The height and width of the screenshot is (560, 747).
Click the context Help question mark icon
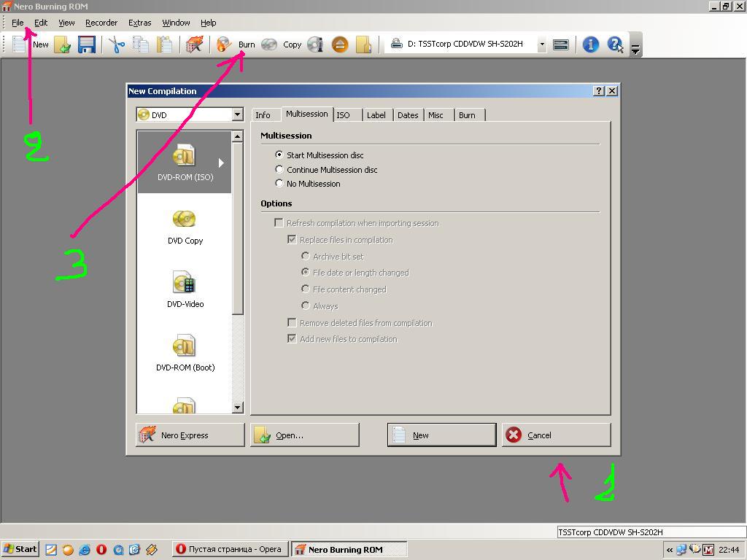pyautogui.click(x=615, y=44)
